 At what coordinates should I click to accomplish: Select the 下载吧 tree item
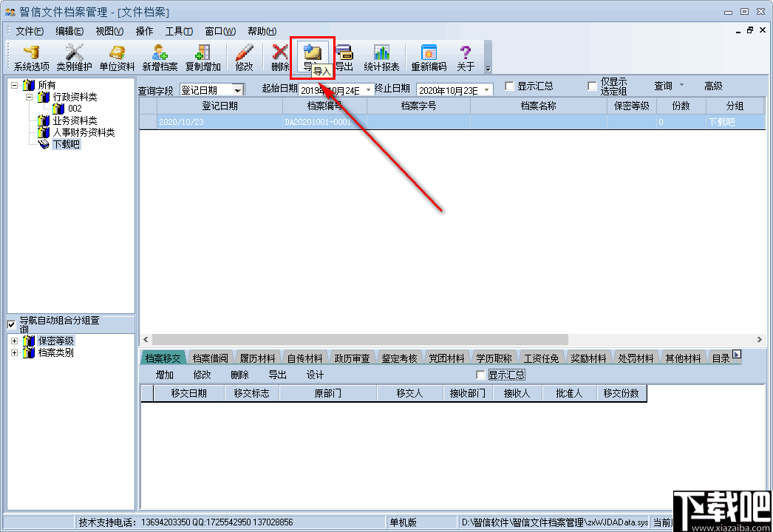(66, 144)
